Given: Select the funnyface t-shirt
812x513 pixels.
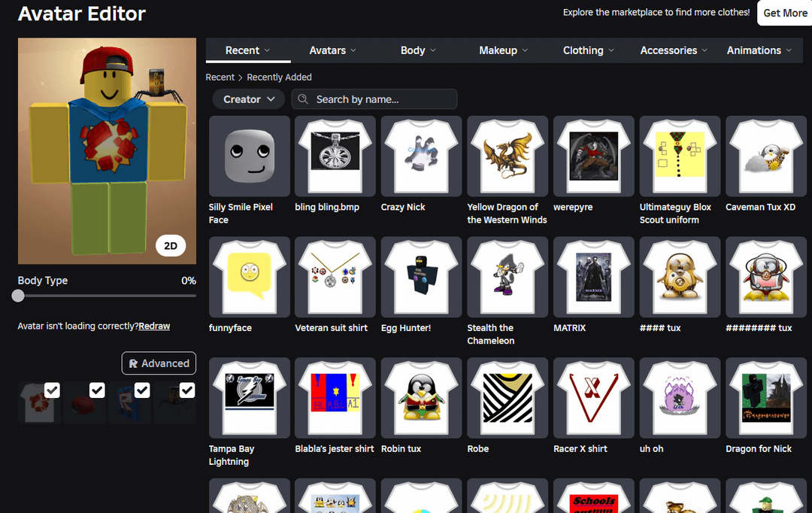Looking at the screenshot, I should click(249, 277).
